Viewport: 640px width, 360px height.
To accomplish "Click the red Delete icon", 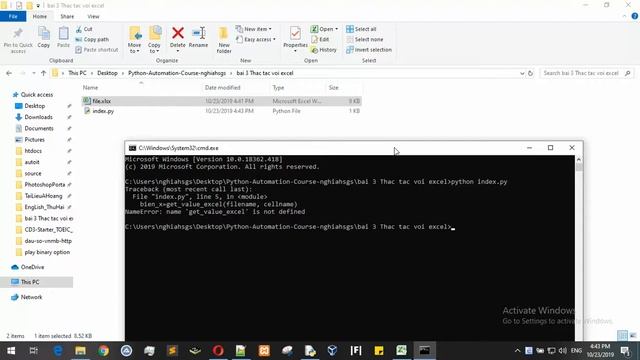I will coord(178,33).
